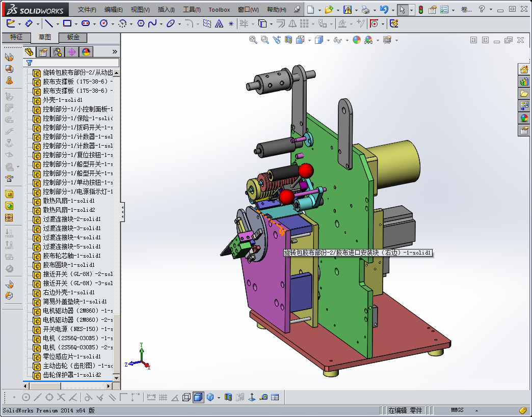The image size is (532, 417).
Task: Select the Line sketch tool
Action: (x=49, y=23)
